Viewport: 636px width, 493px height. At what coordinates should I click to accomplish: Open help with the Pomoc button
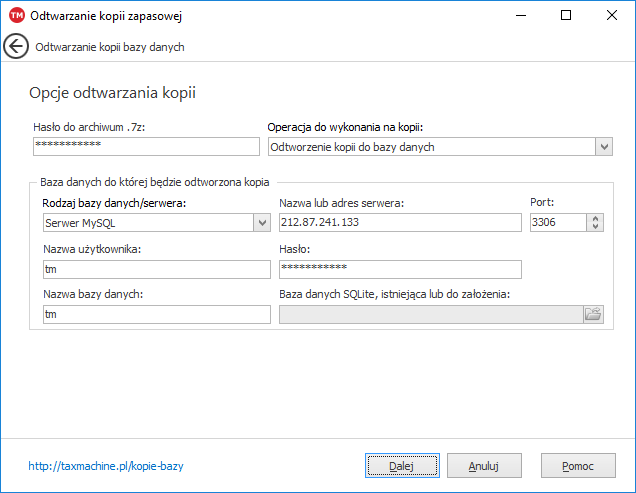578,466
